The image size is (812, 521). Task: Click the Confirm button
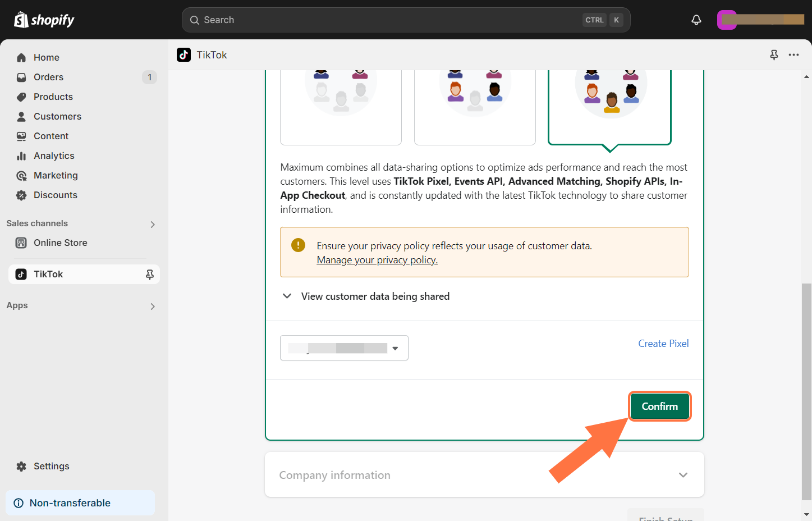tap(659, 406)
